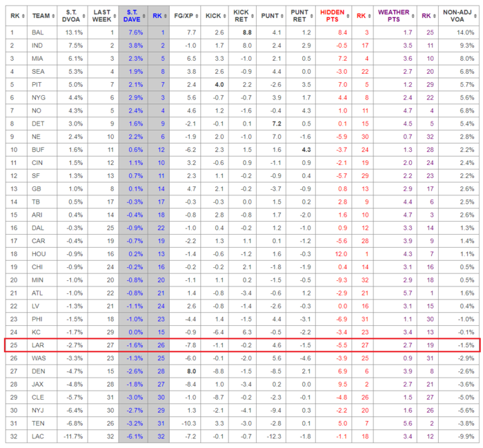Select the NYG team cell
Image resolution: width=483 pixels, height=448 pixels.
point(42,97)
